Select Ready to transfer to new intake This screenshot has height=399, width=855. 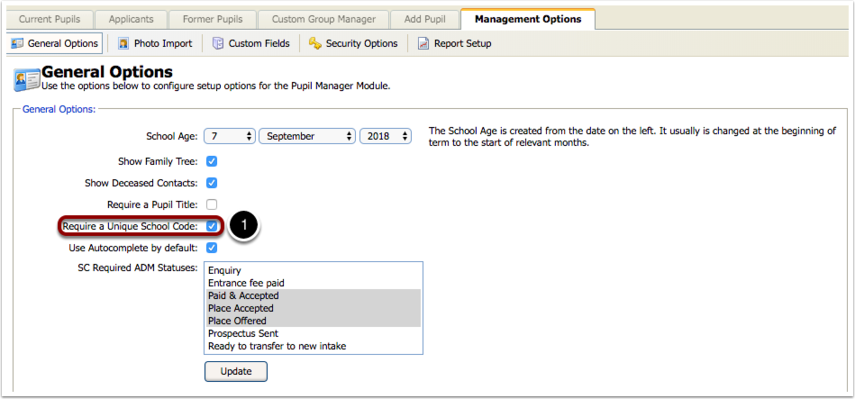click(x=314, y=346)
